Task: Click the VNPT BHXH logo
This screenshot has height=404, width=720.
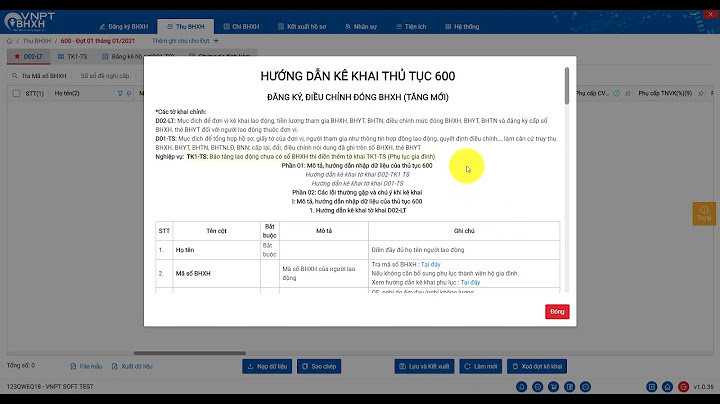Action: [29, 22]
